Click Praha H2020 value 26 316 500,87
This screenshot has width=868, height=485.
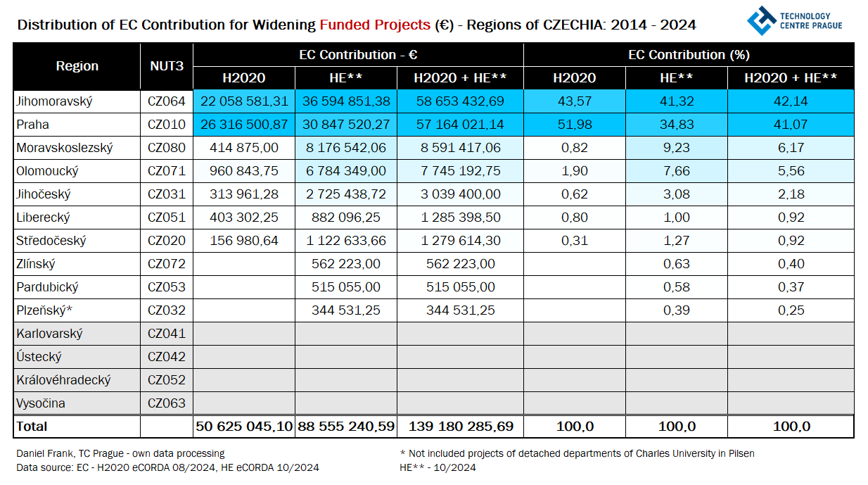tap(244, 125)
